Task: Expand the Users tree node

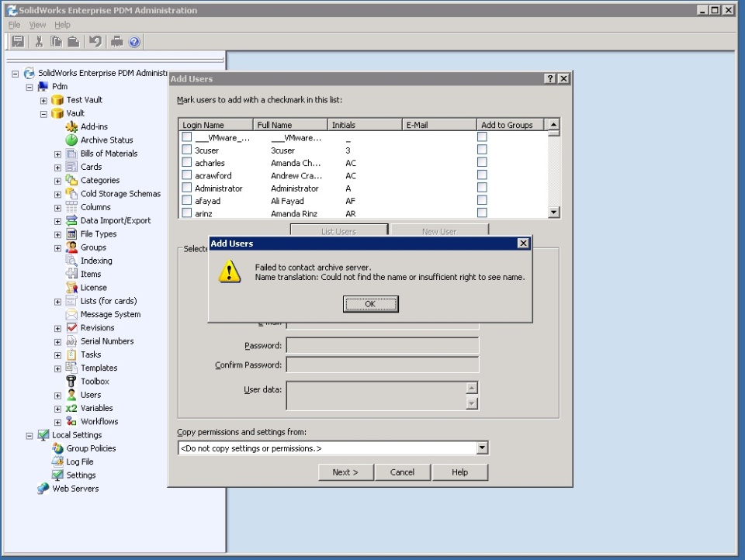Action: [x=57, y=396]
